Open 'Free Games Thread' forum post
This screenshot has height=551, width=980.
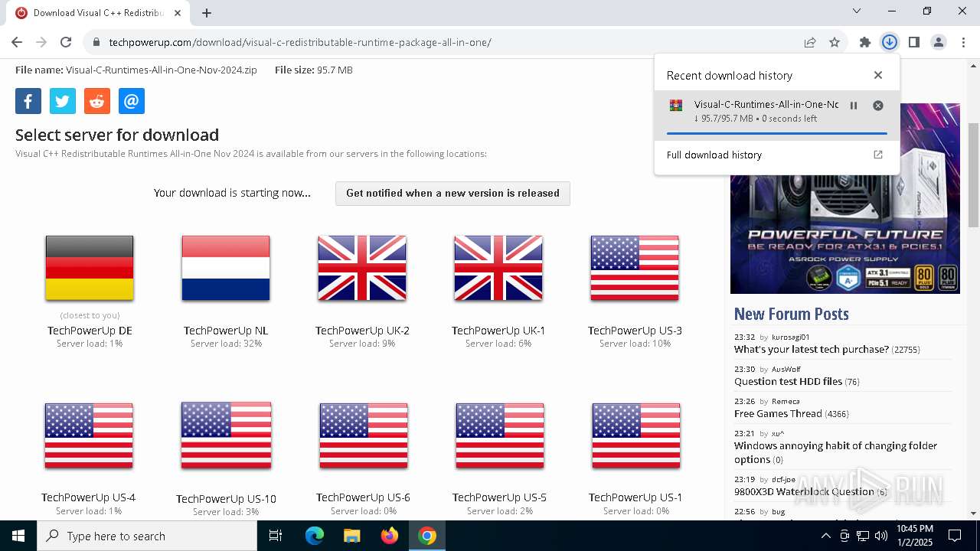[778, 413]
